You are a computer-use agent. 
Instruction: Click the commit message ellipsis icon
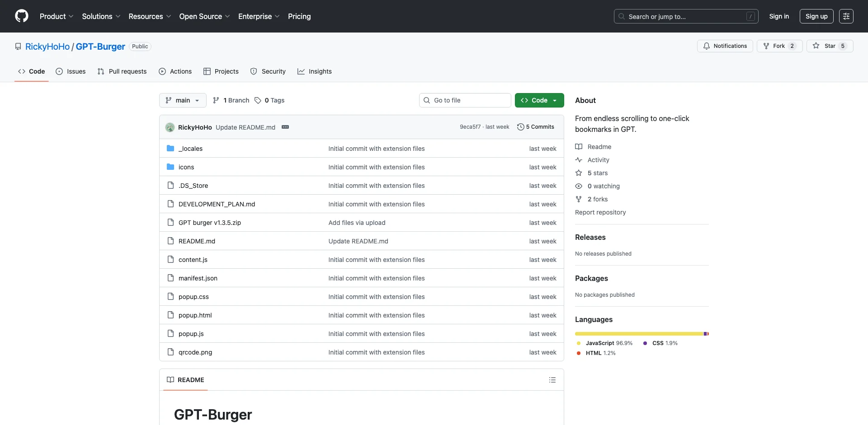point(285,127)
